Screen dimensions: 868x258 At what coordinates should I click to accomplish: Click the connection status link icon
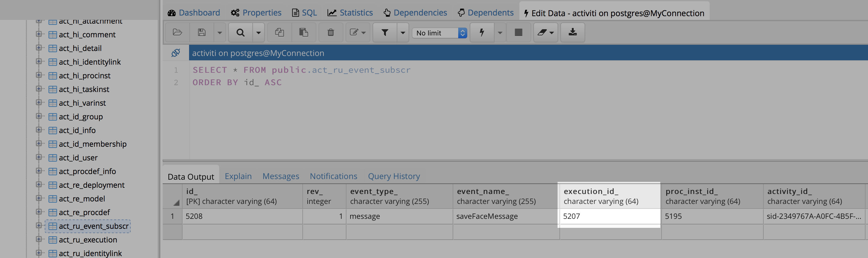[x=175, y=53]
